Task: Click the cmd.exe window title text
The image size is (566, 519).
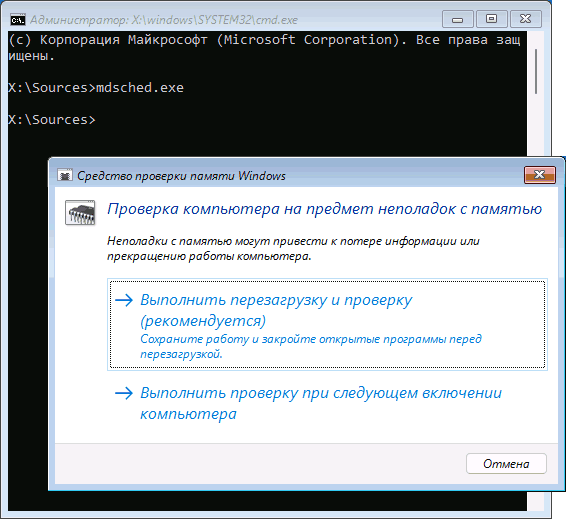Action: tap(164, 20)
